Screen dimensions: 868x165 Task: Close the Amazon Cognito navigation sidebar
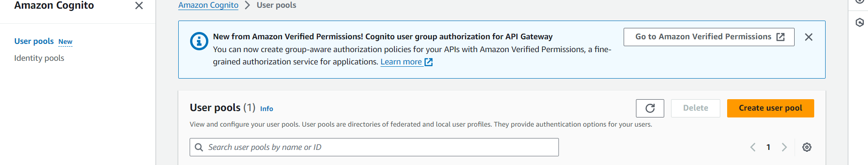click(139, 5)
